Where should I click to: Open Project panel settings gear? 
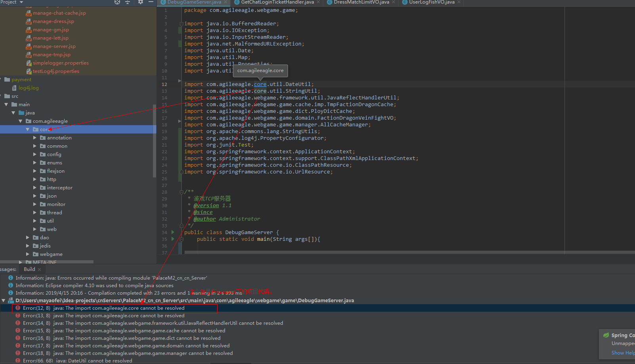point(140,2)
